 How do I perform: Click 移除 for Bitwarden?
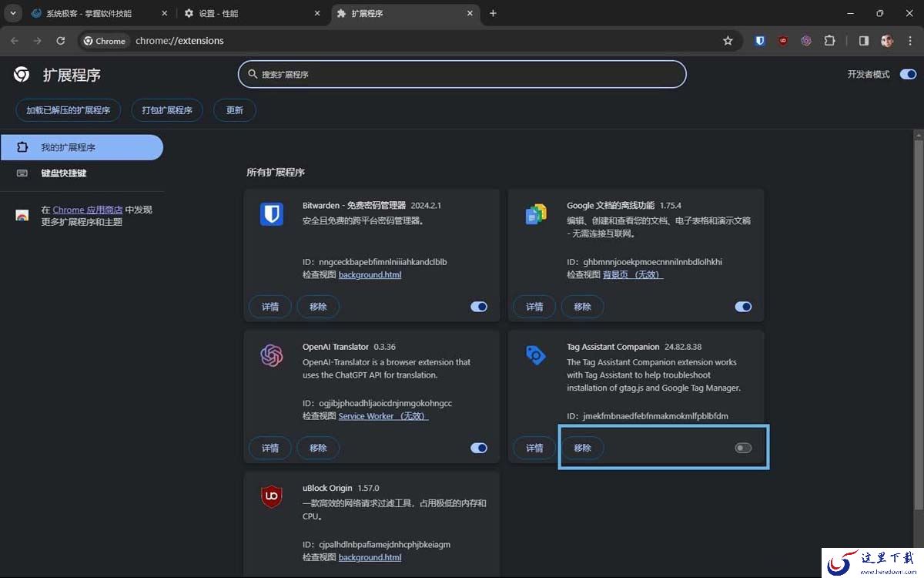[318, 307]
